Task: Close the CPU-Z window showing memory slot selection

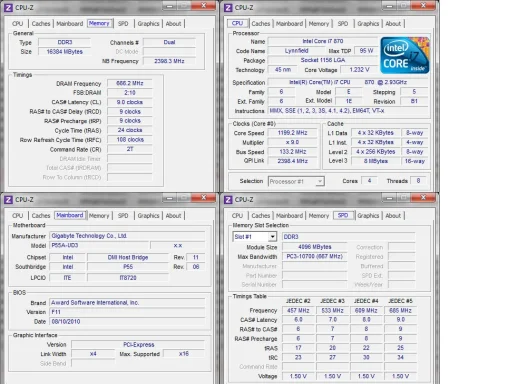Action: coord(423,198)
